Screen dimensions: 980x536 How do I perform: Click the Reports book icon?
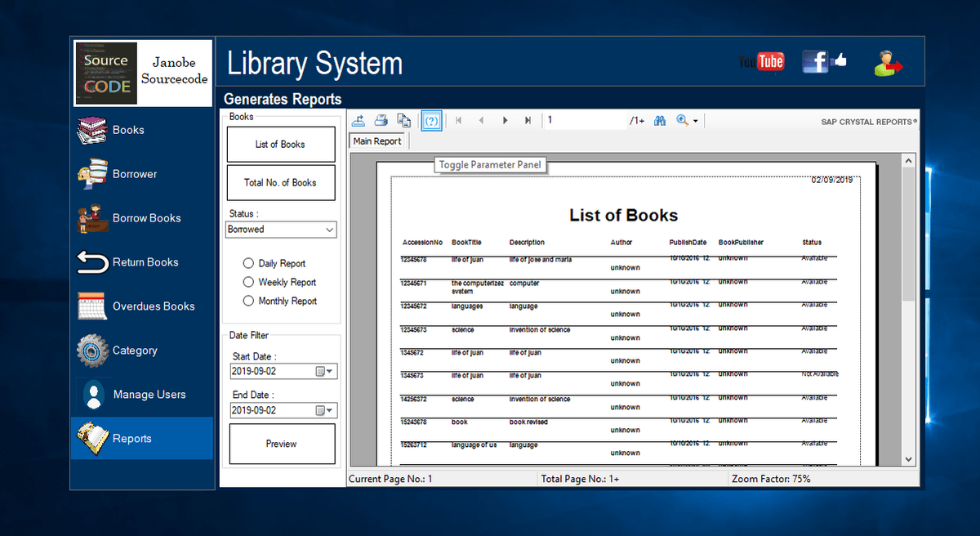click(91, 439)
